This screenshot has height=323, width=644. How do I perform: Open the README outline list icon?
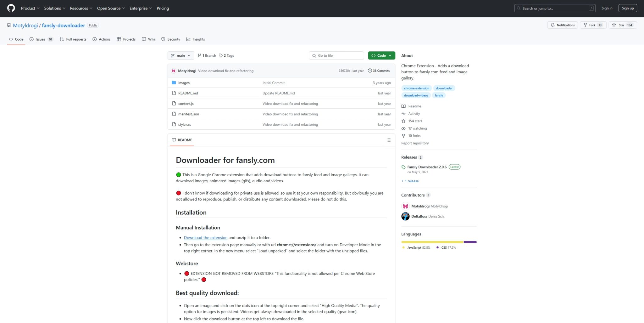389,140
